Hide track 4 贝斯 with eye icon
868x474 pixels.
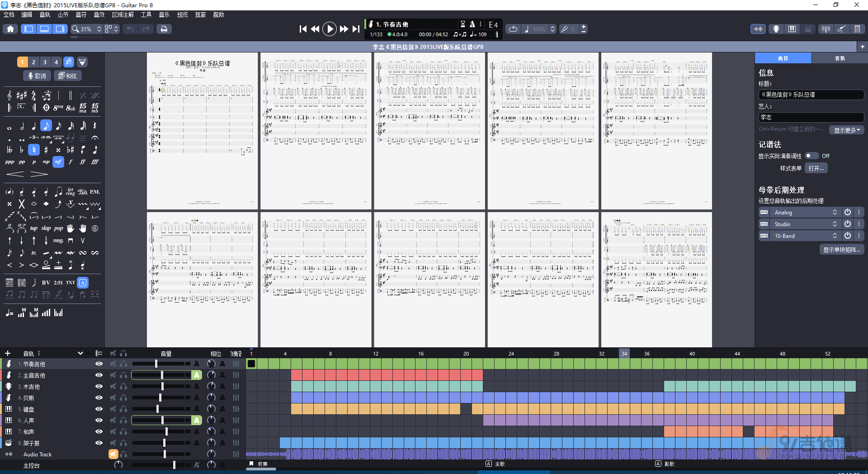tap(99, 398)
